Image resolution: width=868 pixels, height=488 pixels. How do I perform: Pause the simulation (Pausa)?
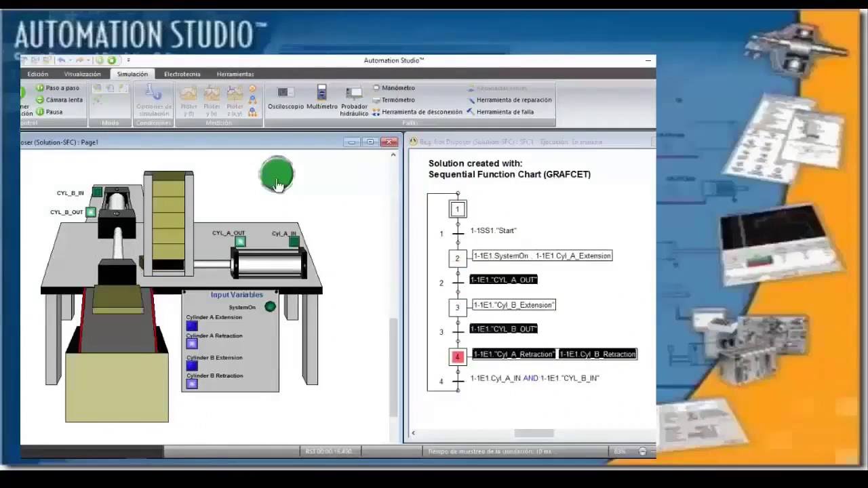pyautogui.click(x=50, y=112)
